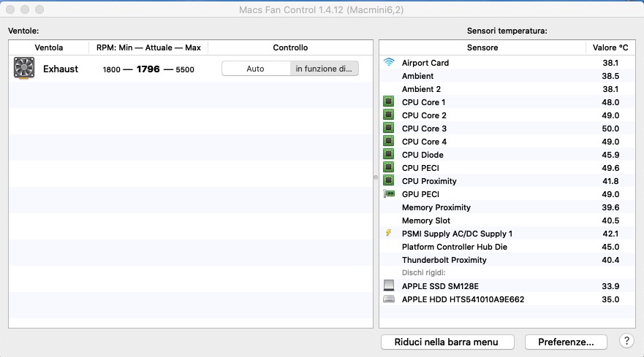644x357 pixels.
Task: Select the GPU PECI label
Action: (x=420, y=194)
